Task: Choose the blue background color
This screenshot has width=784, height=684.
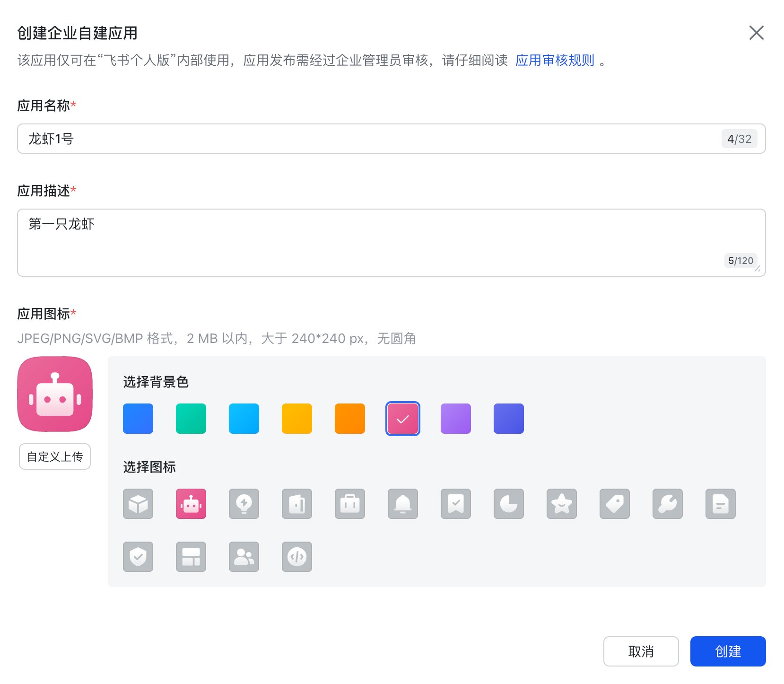Action: coord(138,419)
